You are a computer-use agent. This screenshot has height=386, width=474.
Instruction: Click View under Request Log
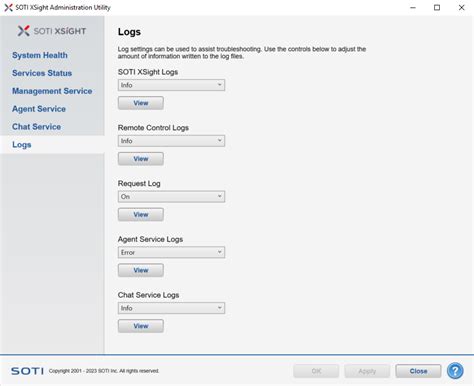141,214
